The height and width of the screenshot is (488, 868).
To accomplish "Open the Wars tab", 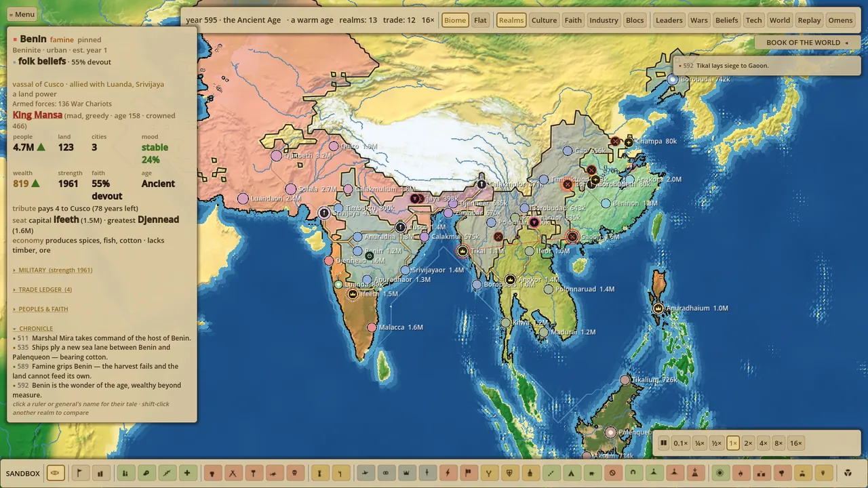I will [699, 20].
